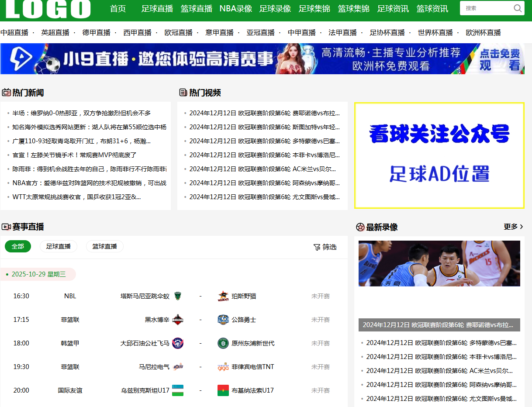
Task: Select the 全部 filter option
Action: coord(18,246)
